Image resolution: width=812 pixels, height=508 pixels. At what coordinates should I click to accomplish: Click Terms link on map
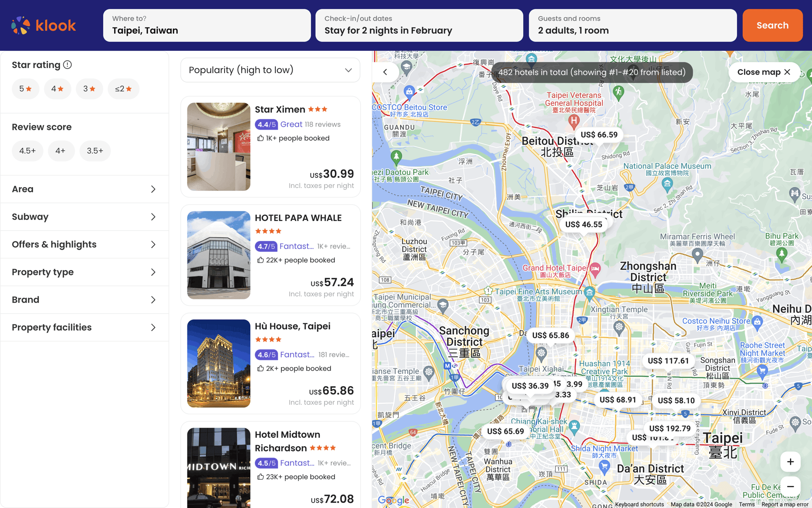click(747, 504)
